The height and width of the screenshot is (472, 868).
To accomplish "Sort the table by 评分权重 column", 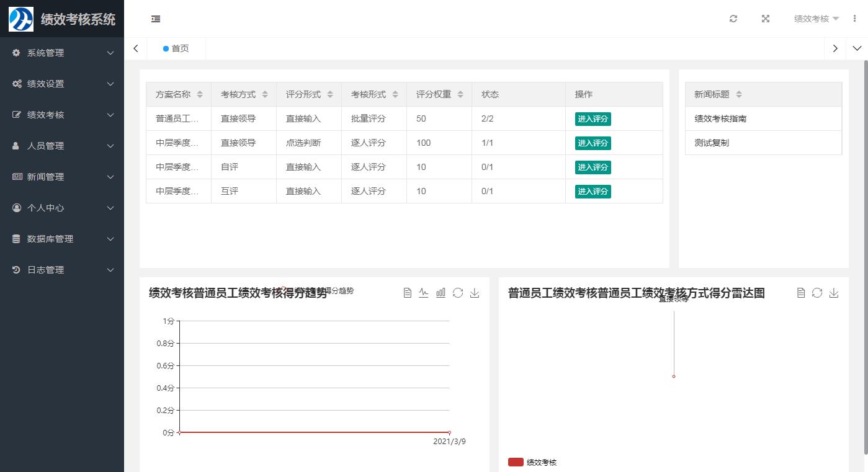I will [x=460, y=94].
